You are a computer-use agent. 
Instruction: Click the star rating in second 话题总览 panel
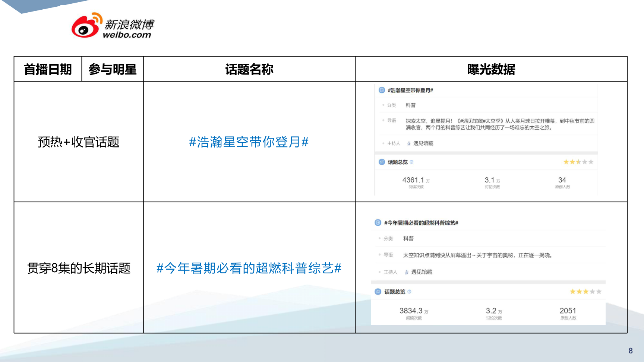click(586, 292)
